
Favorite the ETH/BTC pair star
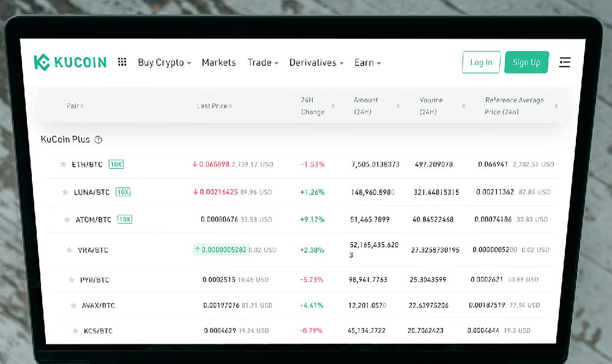click(x=62, y=165)
